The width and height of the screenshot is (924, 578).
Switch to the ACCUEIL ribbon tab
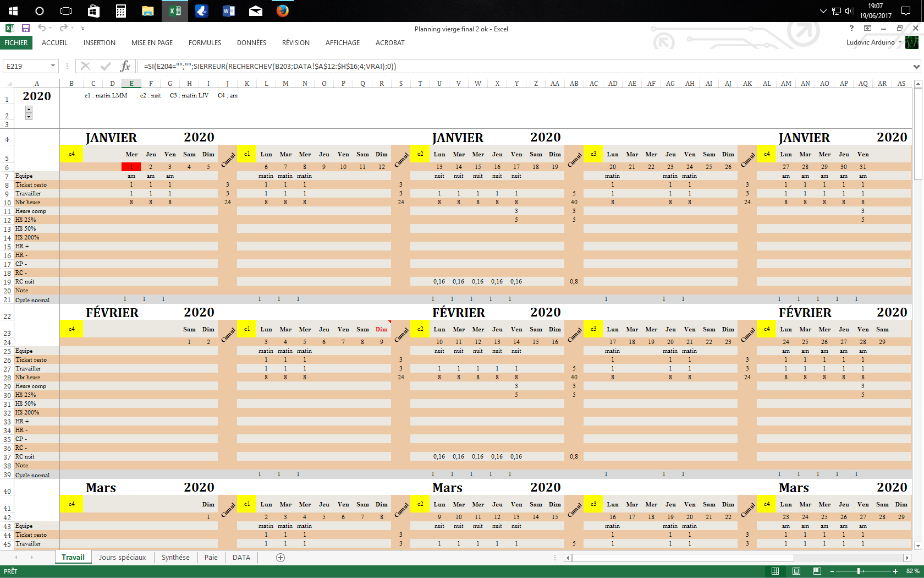point(54,43)
